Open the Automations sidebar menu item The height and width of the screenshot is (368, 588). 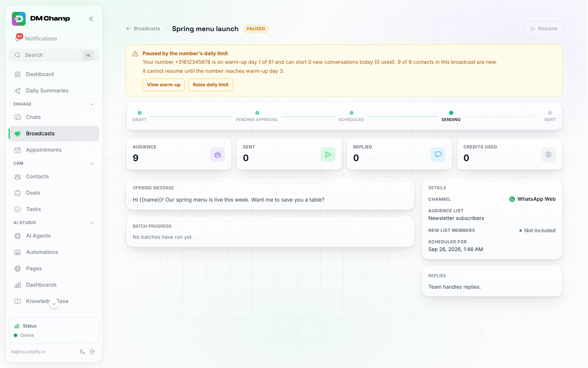pyautogui.click(x=54, y=252)
